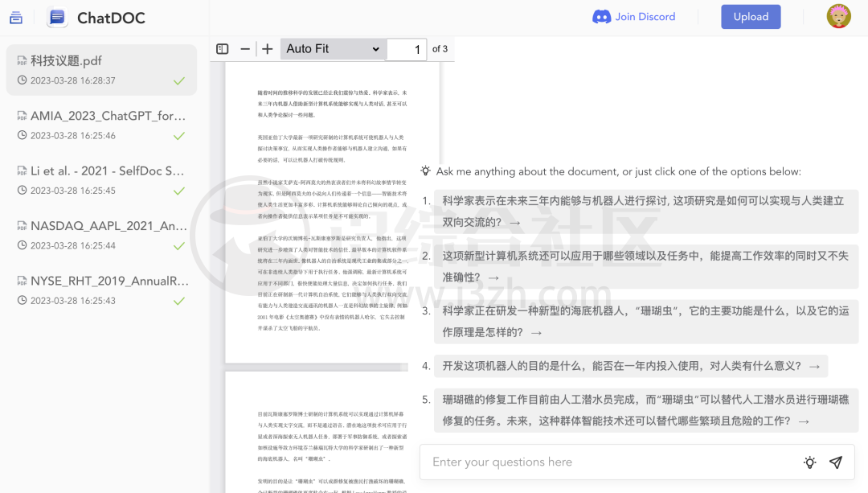Click lightbulb suggestions icon in question box
The image size is (868, 493).
click(x=810, y=462)
